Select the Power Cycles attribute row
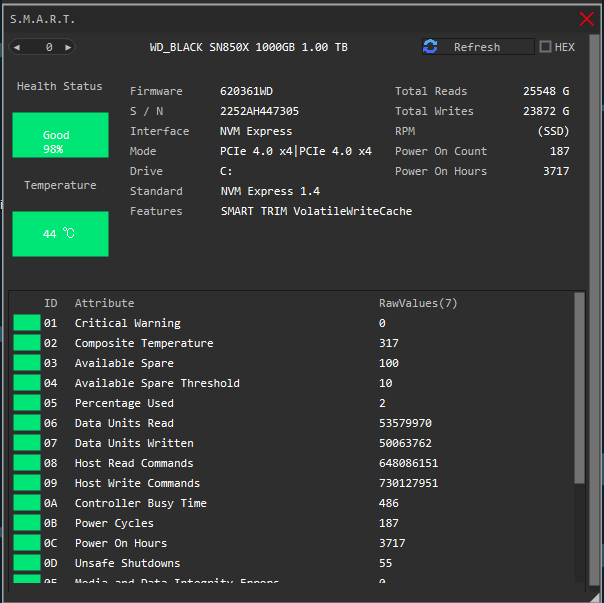The image size is (604, 603). pos(293,523)
